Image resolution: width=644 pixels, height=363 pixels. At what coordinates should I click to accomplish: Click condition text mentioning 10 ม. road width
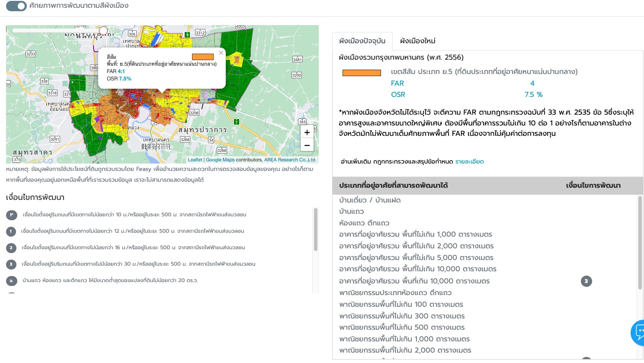coord(135,215)
